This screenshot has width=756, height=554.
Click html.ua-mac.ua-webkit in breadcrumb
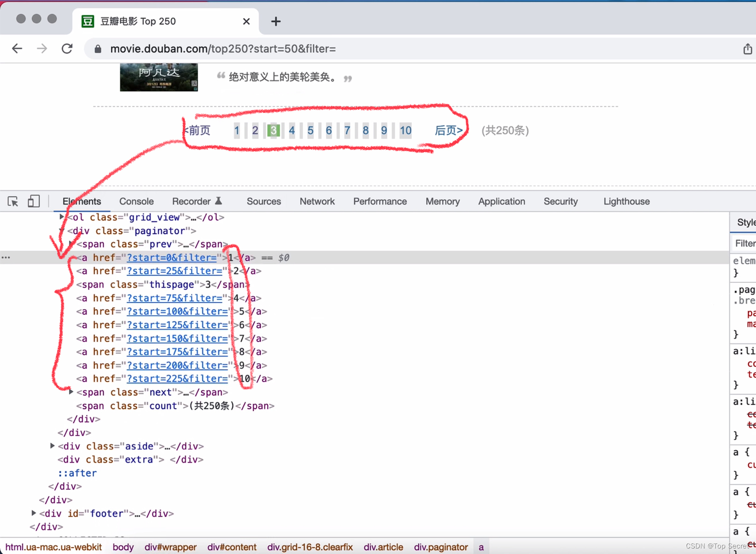pyautogui.click(x=53, y=547)
